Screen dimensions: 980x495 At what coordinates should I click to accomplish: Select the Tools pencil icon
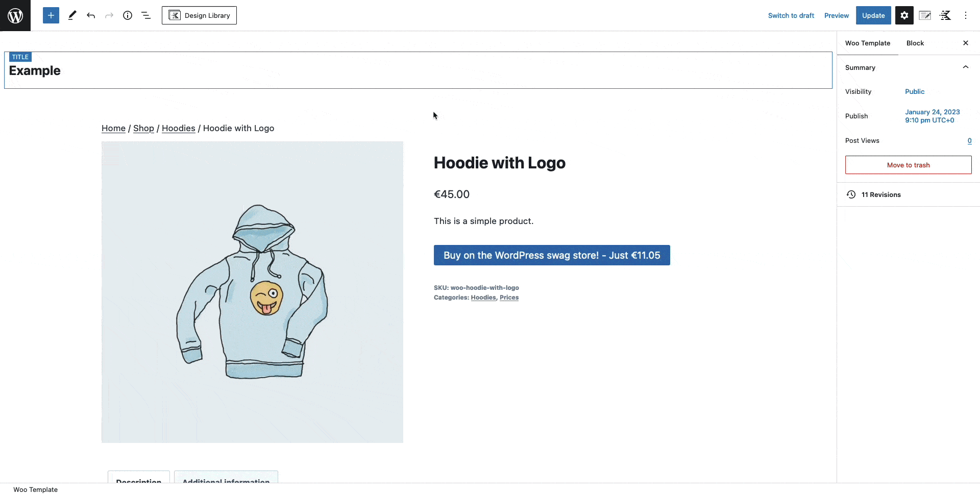[x=72, y=15]
